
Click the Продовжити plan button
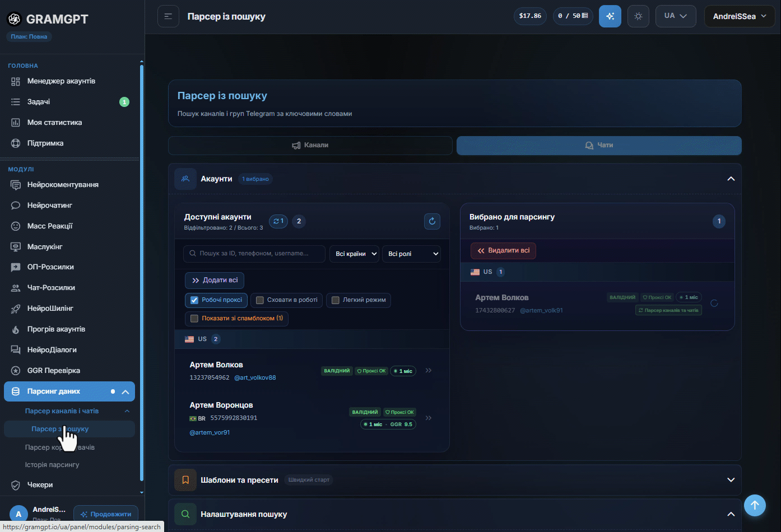coord(106,514)
